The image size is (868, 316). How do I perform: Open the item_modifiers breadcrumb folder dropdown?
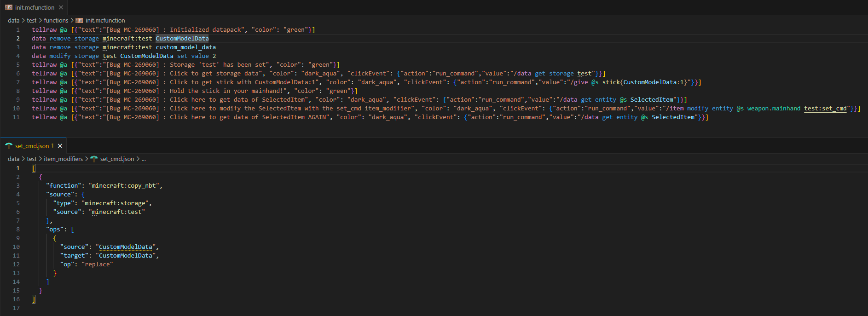click(63, 159)
